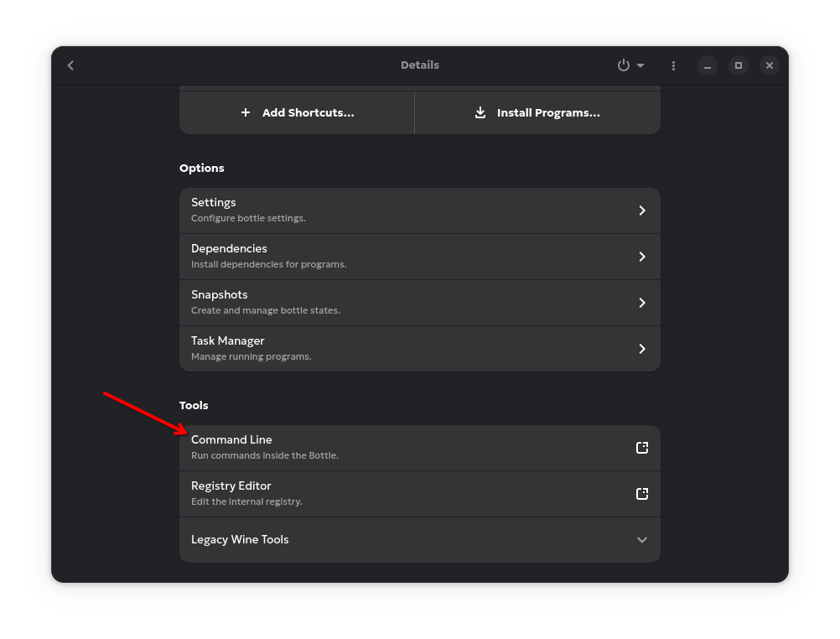This screenshot has height=639, width=840.
Task: Open the three-dot main menu
Action: [673, 65]
